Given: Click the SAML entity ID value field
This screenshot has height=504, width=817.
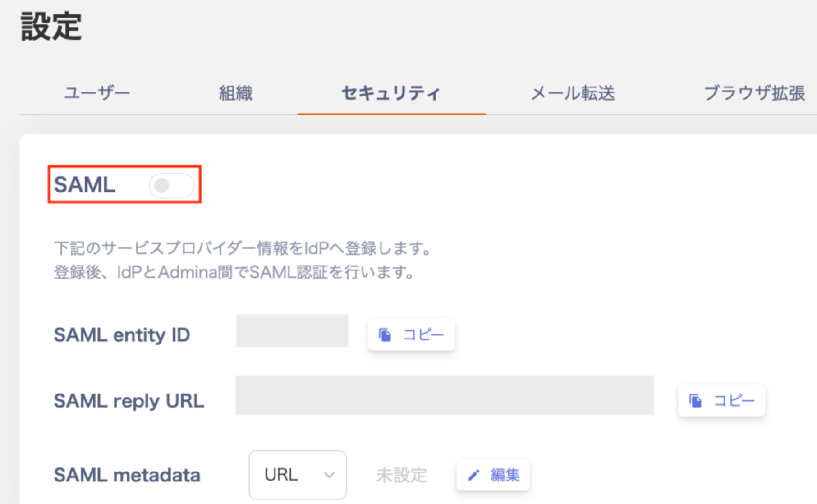Looking at the screenshot, I should click(x=292, y=331).
